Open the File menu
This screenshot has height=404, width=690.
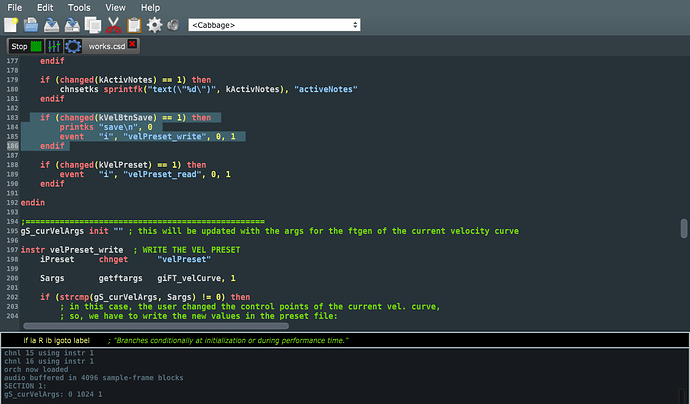(x=15, y=7)
